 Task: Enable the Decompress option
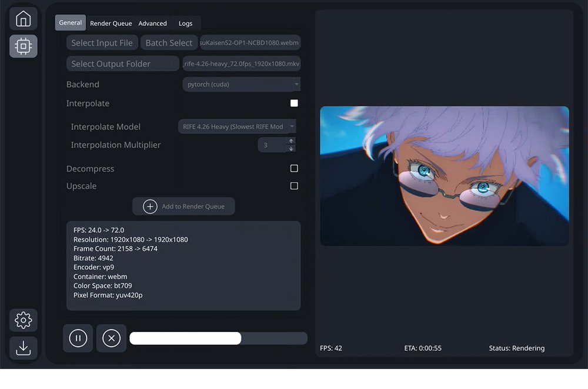[293, 168]
